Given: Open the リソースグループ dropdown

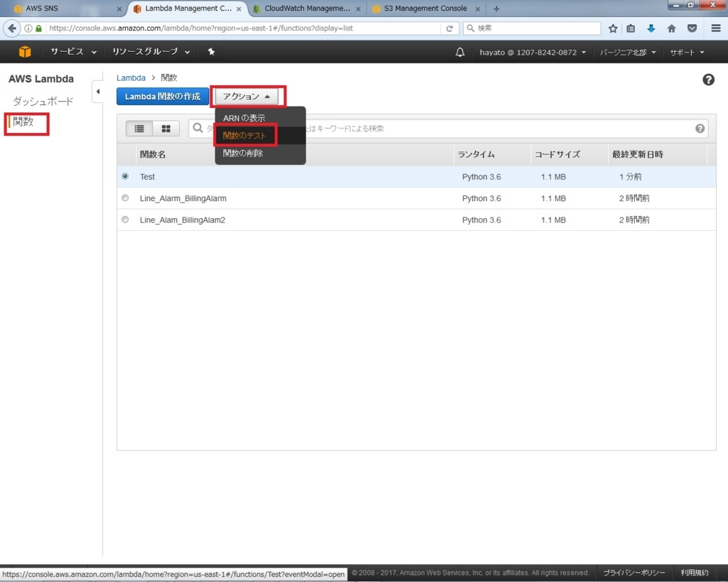Looking at the screenshot, I should [151, 51].
